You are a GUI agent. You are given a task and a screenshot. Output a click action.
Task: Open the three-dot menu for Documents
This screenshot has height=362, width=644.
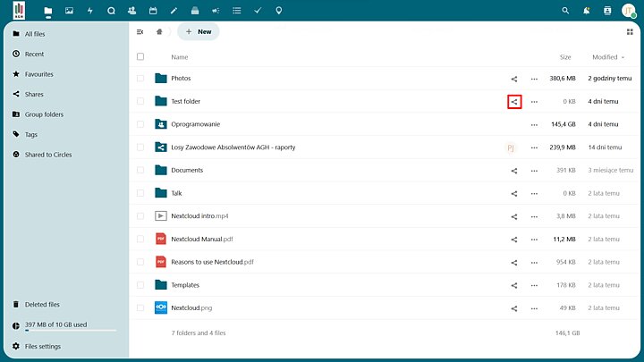pos(534,171)
